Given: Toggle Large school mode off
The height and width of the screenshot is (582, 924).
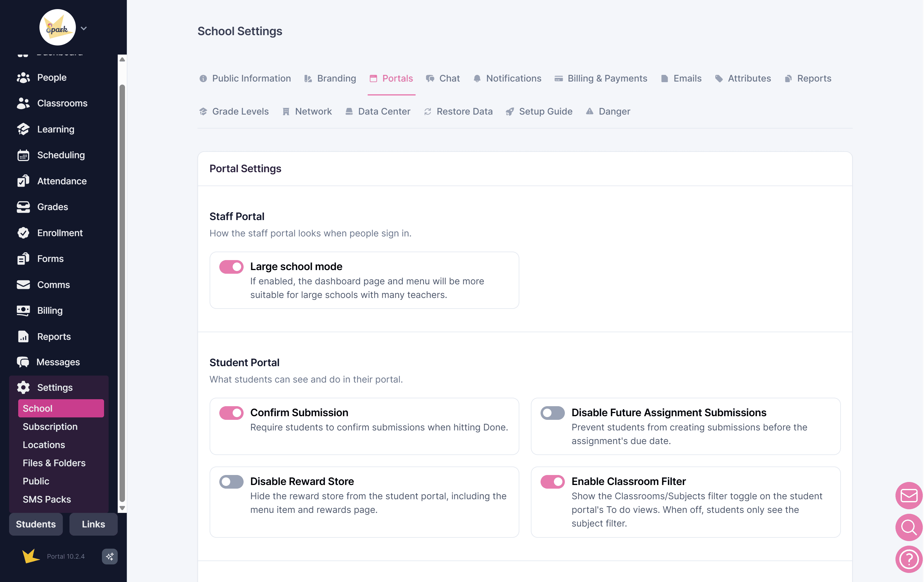Looking at the screenshot, I should point(231,267).
